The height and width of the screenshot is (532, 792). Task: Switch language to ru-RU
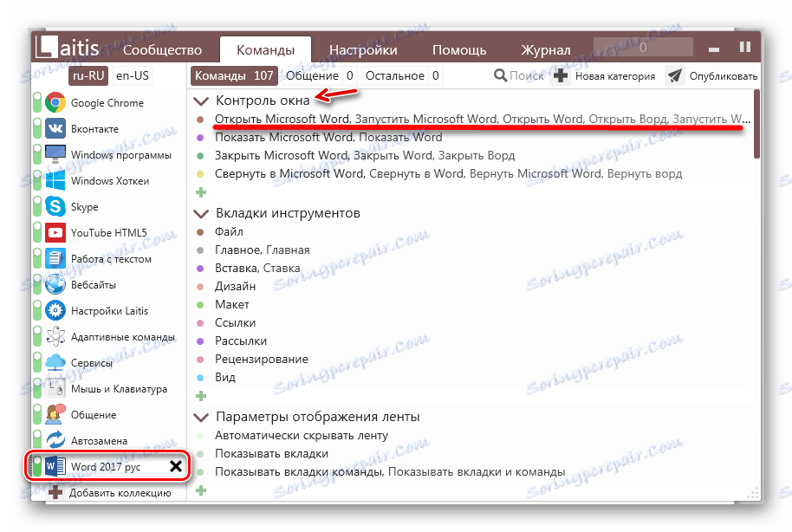coord(88,75)
